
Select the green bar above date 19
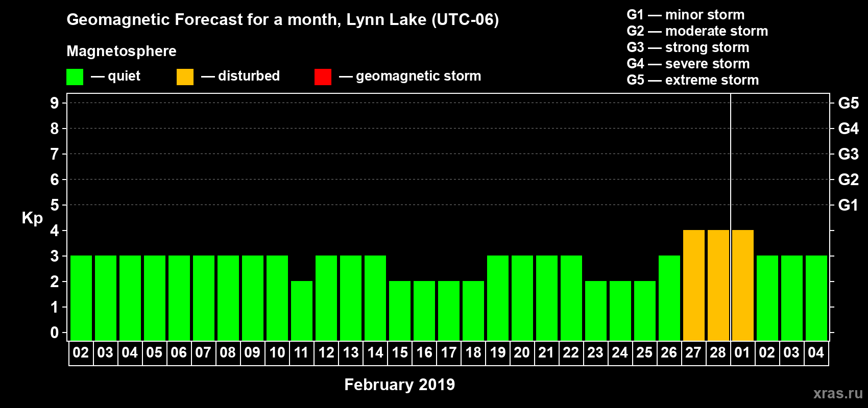click(x=498, y=298)
